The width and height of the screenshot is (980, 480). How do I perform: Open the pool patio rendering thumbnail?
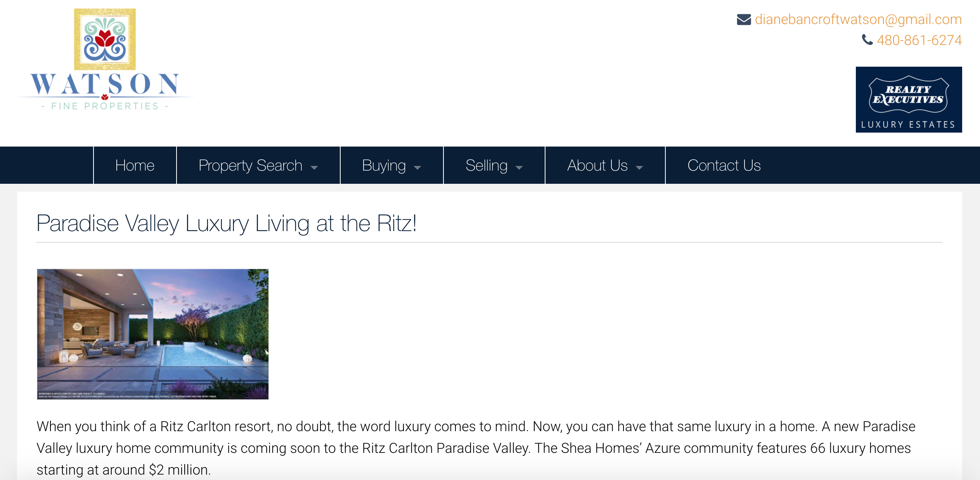[152, 334]
